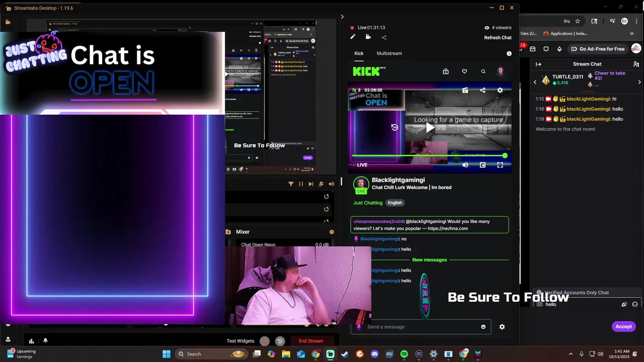
Task: Open Streamlabs performance bar chart icon
Action: click(x=31, y=341)
